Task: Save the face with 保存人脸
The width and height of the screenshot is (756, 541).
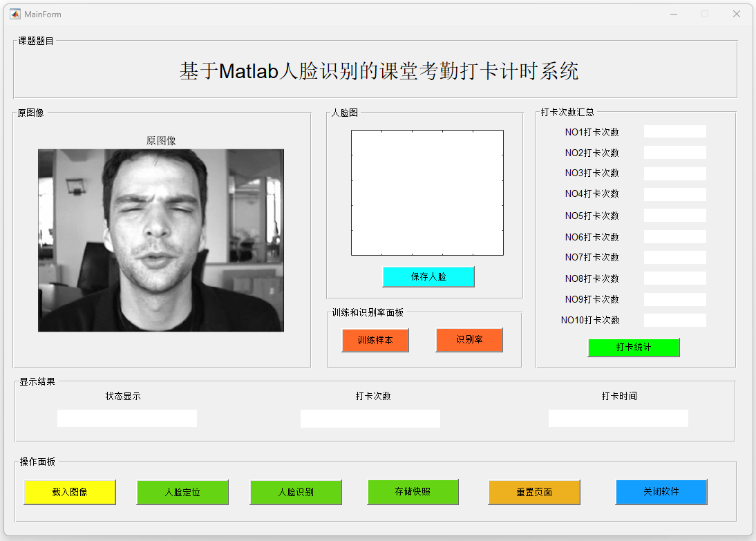Action: coord(428,276)
